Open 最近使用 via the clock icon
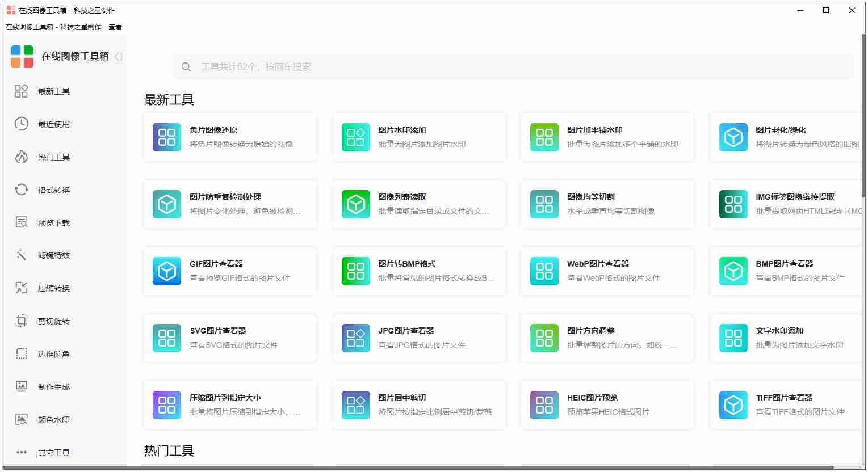 tap(21, 124)
